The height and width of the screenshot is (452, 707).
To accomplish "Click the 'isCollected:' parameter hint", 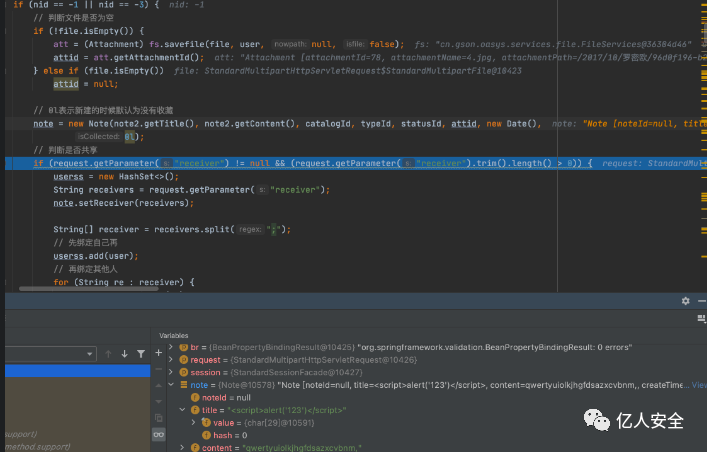I will pos(99,136).
